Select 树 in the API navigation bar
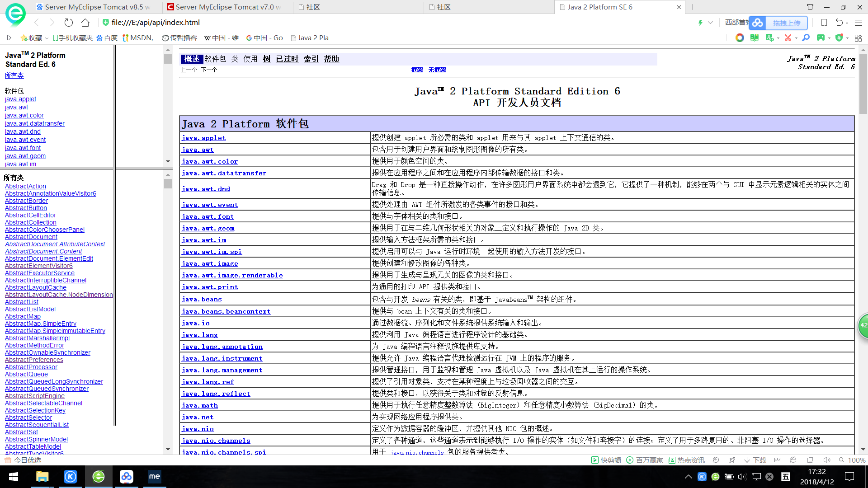 click(x=267, y=59)
